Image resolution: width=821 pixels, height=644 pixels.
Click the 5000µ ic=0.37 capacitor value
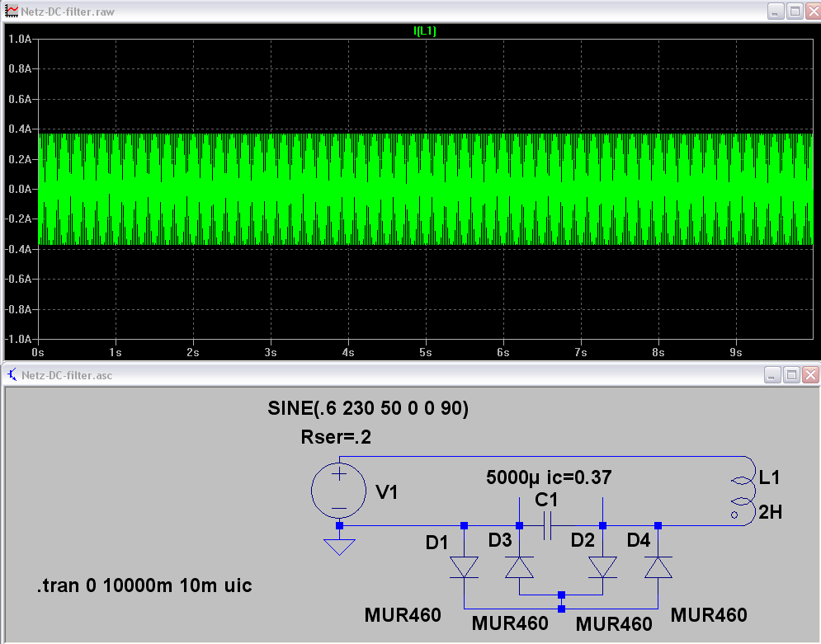coord(549,477)
